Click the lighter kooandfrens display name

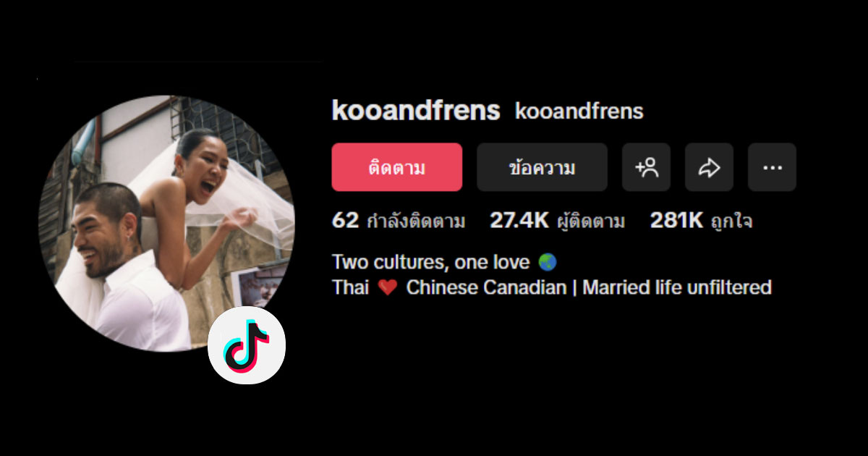579,111
